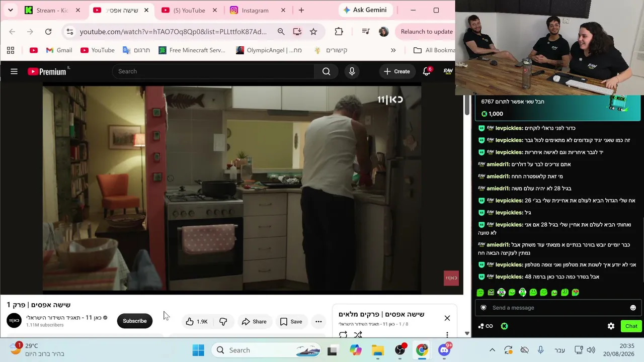Open Chrome extensions puzzle icon
Viewport: 644px width, 362px height.
point(339,32)
